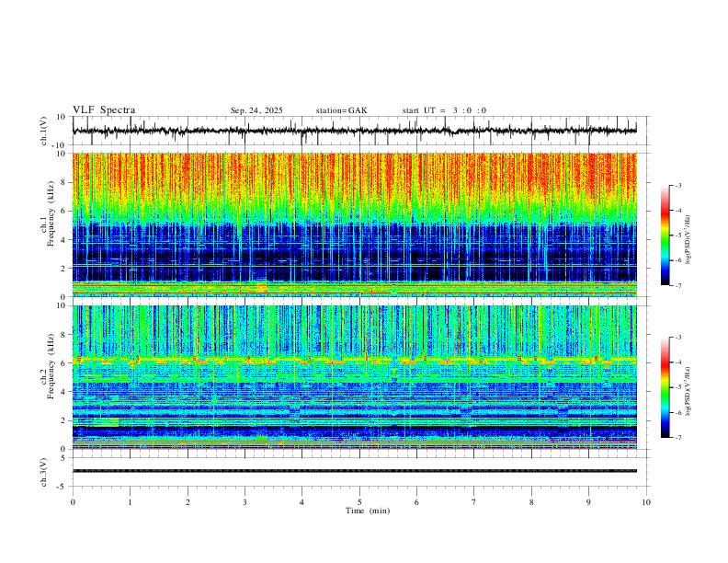Click the "6" kHz tick of ch.2 spectrogram
This screenshot has height=563, width=728.
pos(63,363)
